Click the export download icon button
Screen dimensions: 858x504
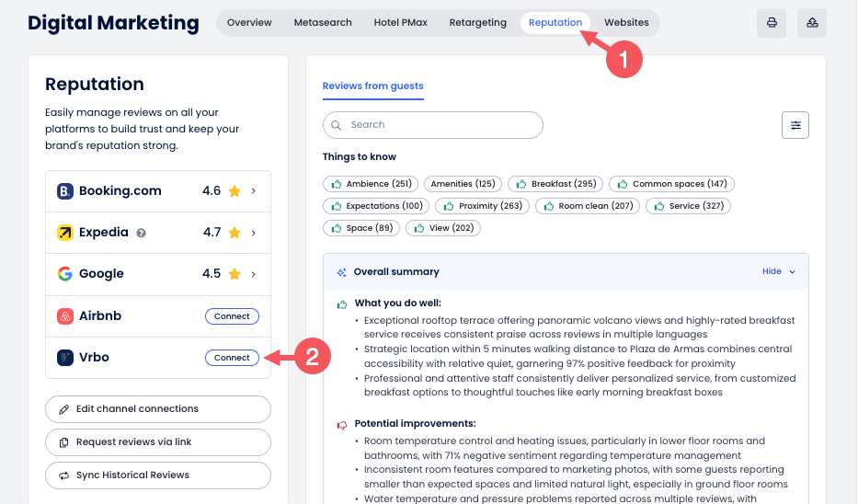[x=812, y=23]
